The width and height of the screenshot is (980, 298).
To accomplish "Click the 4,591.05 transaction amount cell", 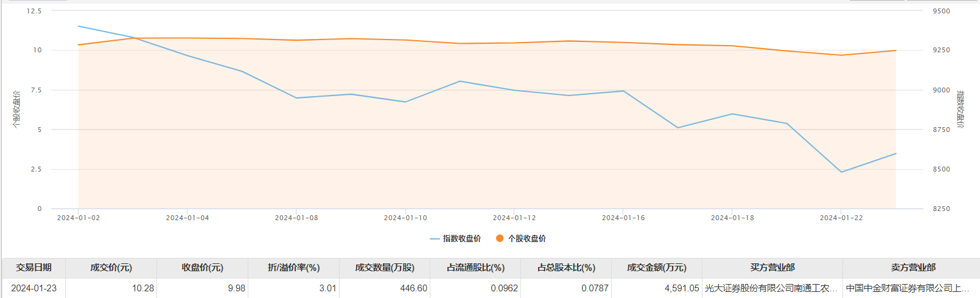I will (x=681, y=288).
